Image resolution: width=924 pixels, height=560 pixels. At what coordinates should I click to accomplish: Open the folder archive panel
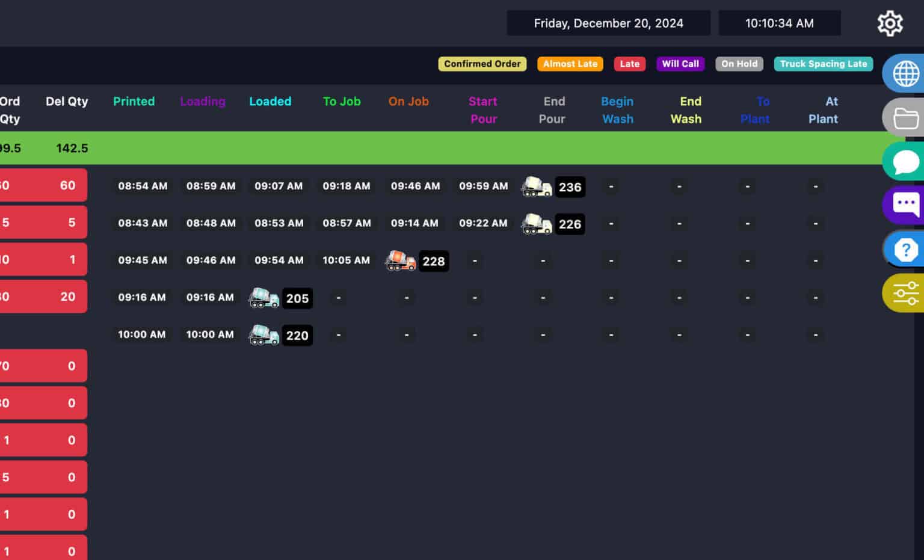pyautogui.click(x=905, y=117)
